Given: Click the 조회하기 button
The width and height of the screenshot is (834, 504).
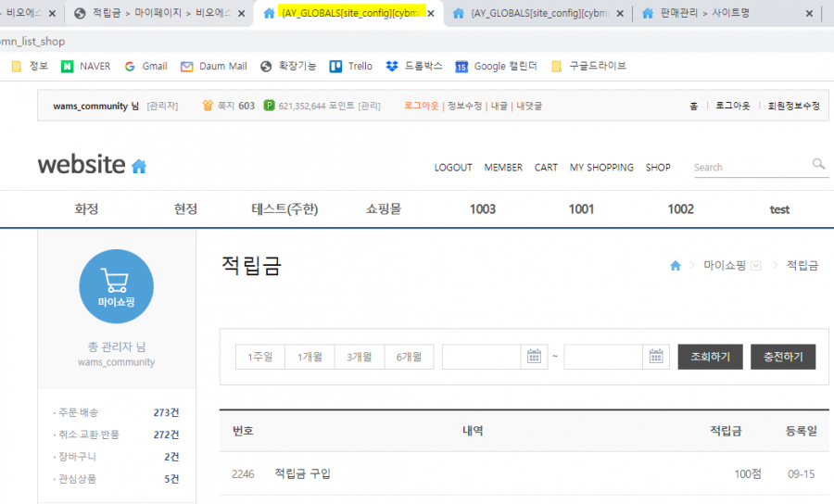Looking at the screenshot, I should tap(710, 357).
